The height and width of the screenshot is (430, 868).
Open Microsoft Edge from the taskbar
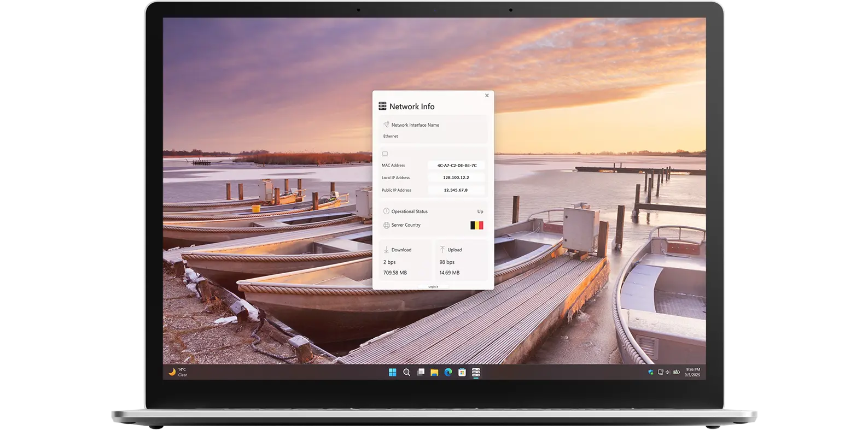click(448, 372)
